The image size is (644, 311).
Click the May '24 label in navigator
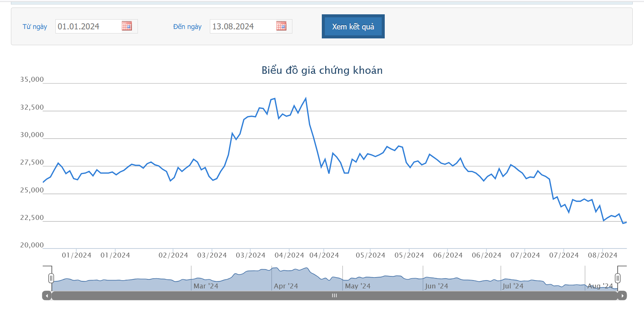358,286
